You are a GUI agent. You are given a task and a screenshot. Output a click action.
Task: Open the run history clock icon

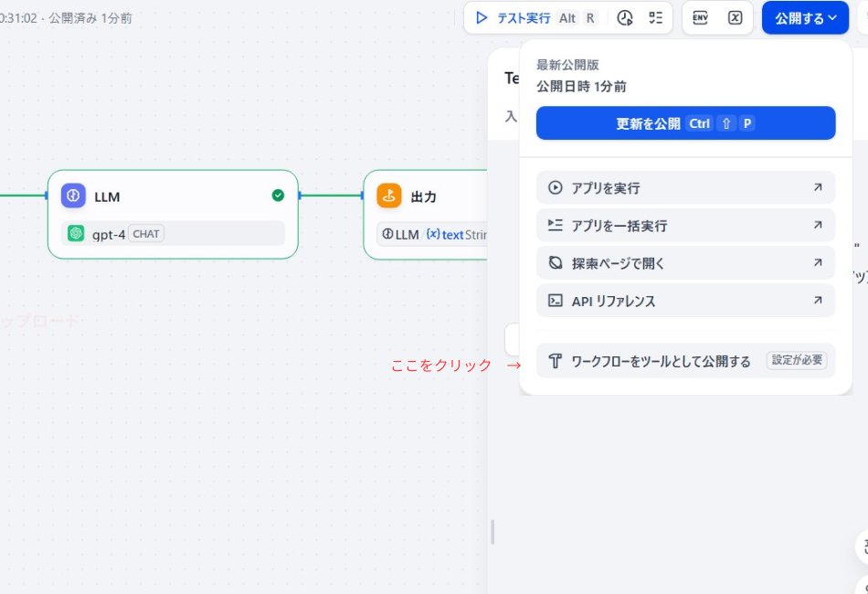(x=625, y=17)
